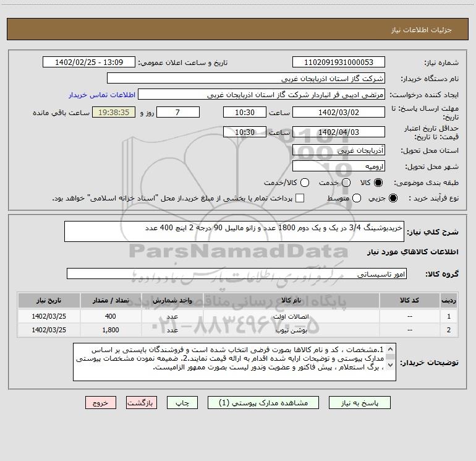The width and height of the screenshot is (476, 461).
Task: Click row number 2 cell
Action: pyautogui.click(x=449, y=330)
